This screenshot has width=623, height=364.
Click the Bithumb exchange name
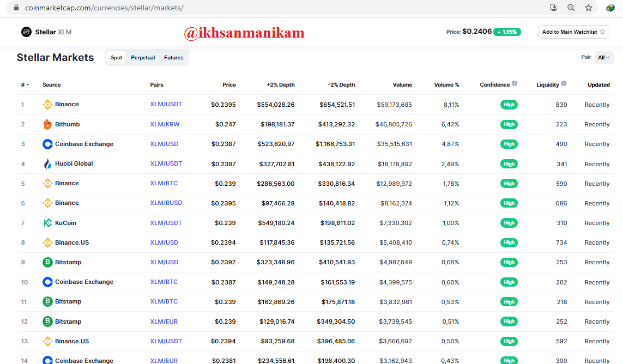[68, 124]
